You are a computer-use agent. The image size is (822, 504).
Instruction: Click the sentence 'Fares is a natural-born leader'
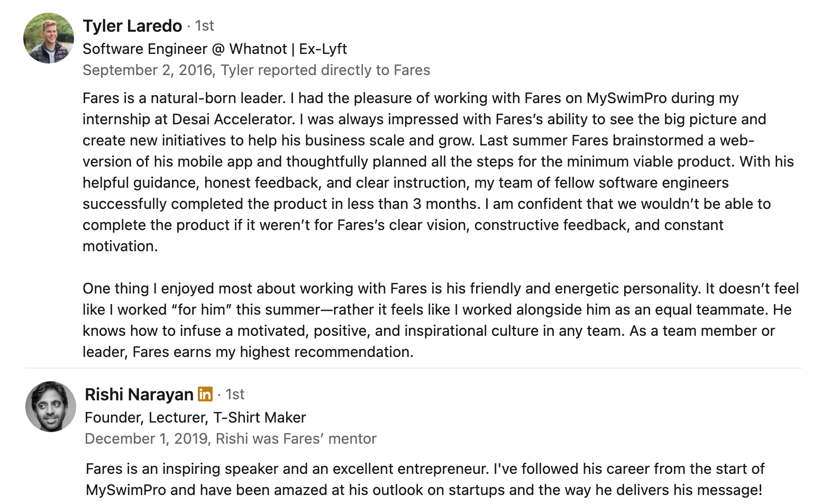(x=184, y=98)
